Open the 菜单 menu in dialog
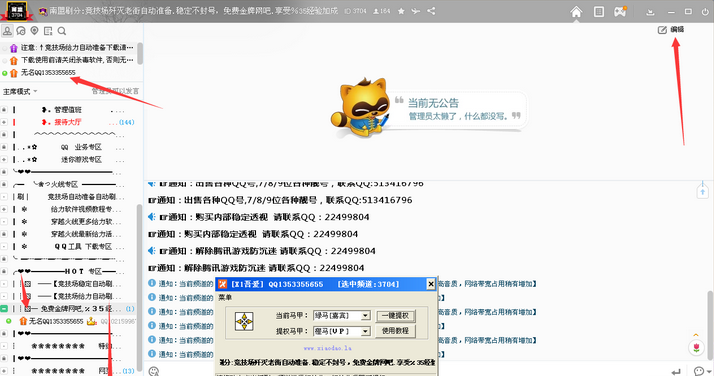 [x=225, y=298]
